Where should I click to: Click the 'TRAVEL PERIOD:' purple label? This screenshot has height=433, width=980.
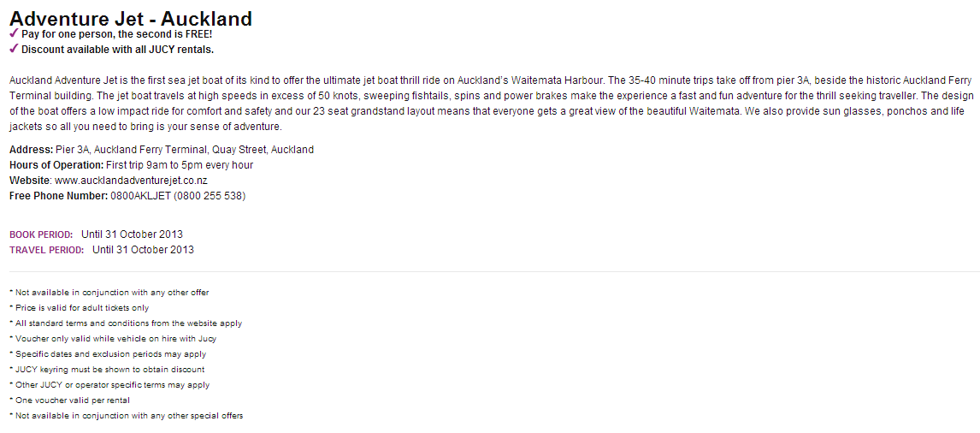[x=47, y=250]
